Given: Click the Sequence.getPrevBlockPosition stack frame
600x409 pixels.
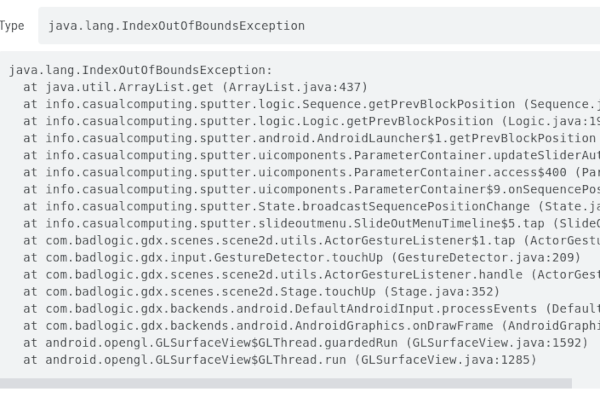Looking at the screenshot, I should pyautogui.click(x=311, y=104).
